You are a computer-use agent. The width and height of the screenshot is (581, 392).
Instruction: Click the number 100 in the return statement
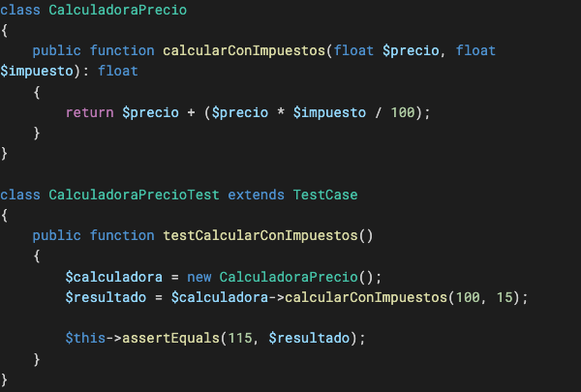(x=405, y=112)
